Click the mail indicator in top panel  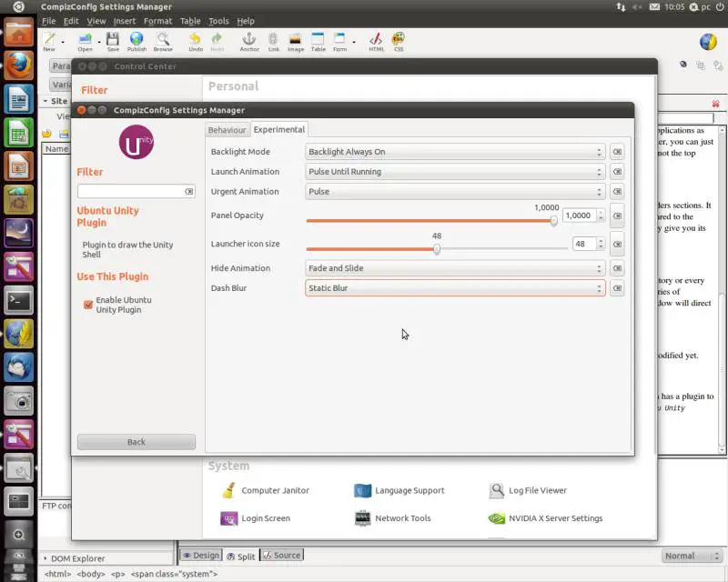click(x=654, y=7)
